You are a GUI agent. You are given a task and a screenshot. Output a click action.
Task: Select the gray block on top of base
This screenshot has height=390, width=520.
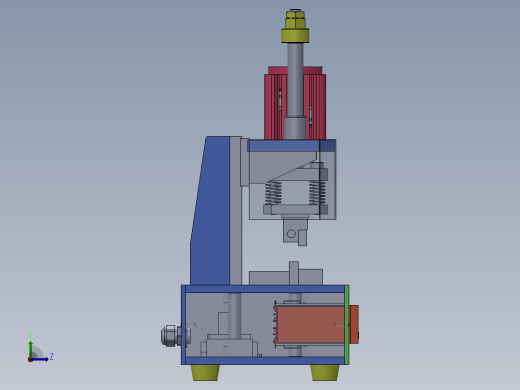(270, 277)
